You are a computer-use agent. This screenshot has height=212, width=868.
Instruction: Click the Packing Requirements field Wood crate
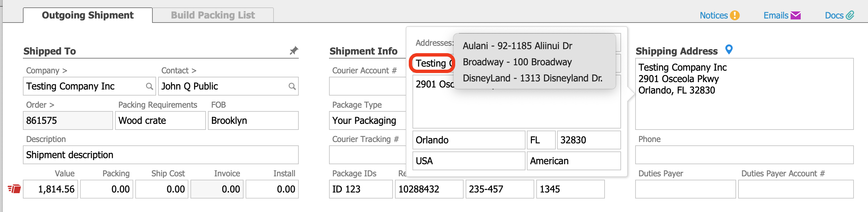point(160,121)
